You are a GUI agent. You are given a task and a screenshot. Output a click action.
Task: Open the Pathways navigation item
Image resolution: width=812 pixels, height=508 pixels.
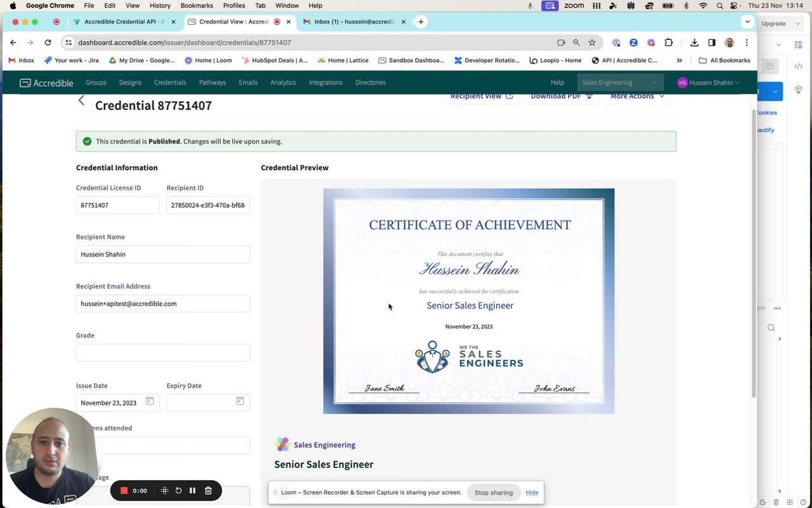coord(213,83)
